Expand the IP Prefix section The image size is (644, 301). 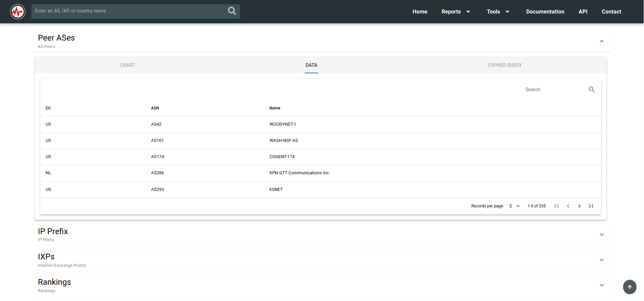pyautogui.click(x=601, y=234)
